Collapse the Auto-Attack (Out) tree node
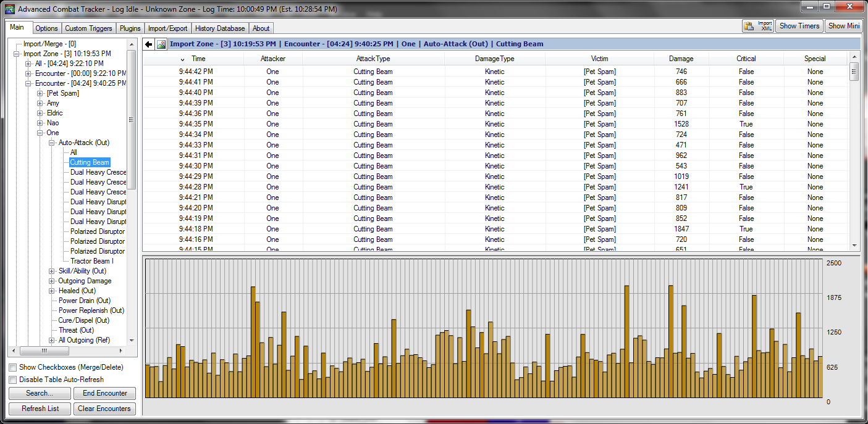This screenshot has width=868, height=424. pos(52,143)
